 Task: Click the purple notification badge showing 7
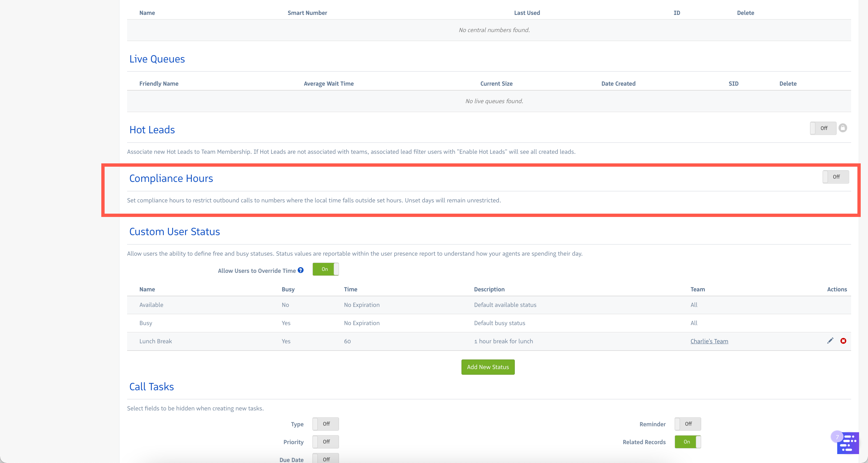(837, 437)
